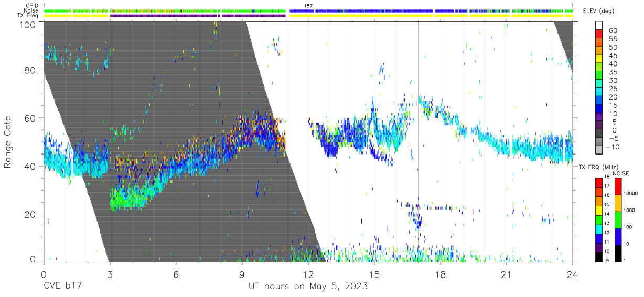Image resolution: width=644 pixels, height=297 pixels.
Task: Click the TX Freq row label
Action: point(29,15)
